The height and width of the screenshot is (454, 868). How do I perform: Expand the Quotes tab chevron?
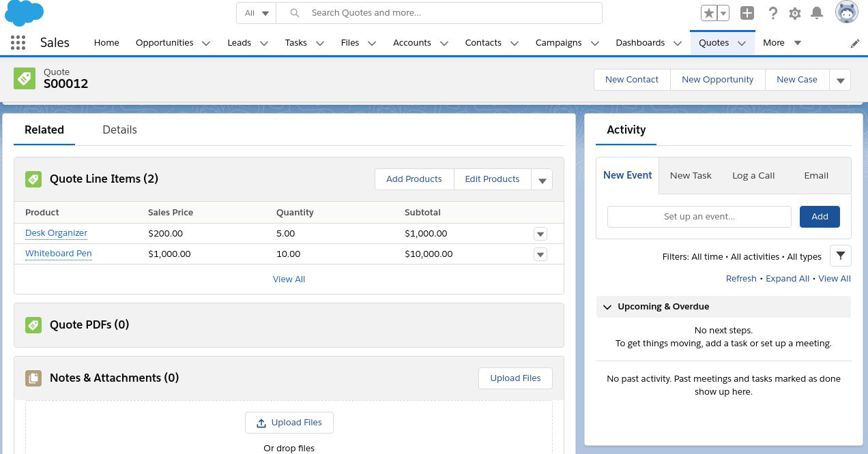point(742,43)
